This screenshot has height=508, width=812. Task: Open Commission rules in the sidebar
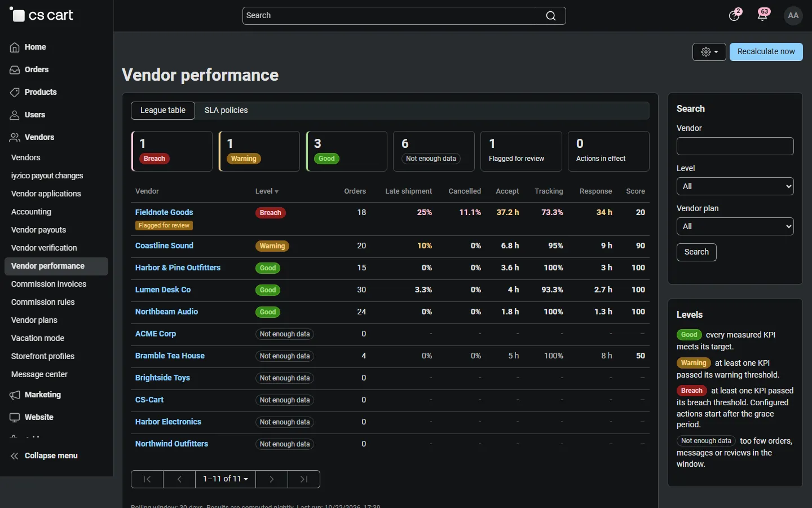coord(43,302)
